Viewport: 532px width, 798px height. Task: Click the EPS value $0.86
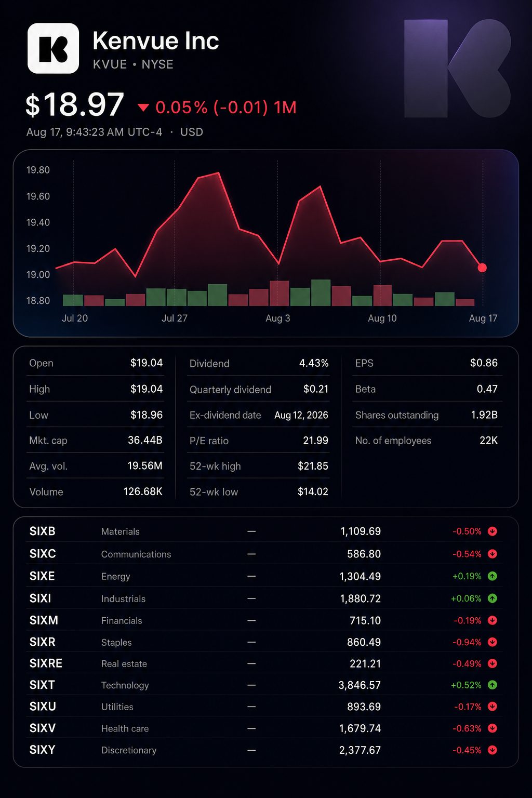click(x=484, y=363)
